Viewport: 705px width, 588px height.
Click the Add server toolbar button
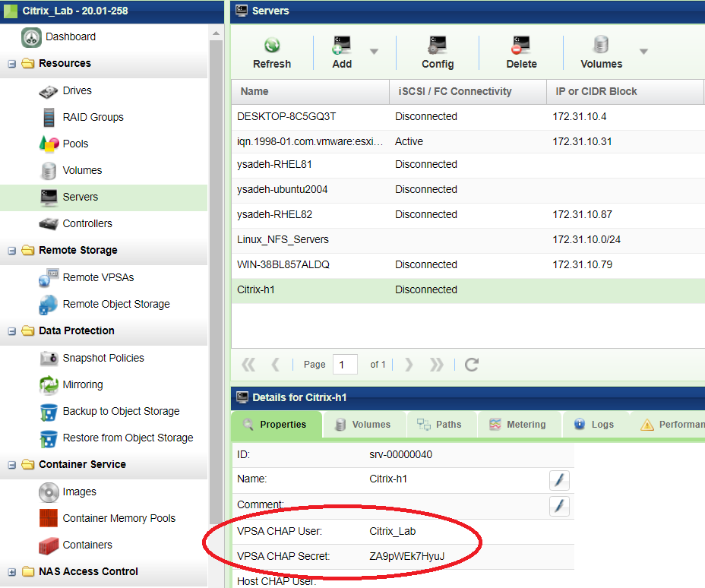point(342,53)
